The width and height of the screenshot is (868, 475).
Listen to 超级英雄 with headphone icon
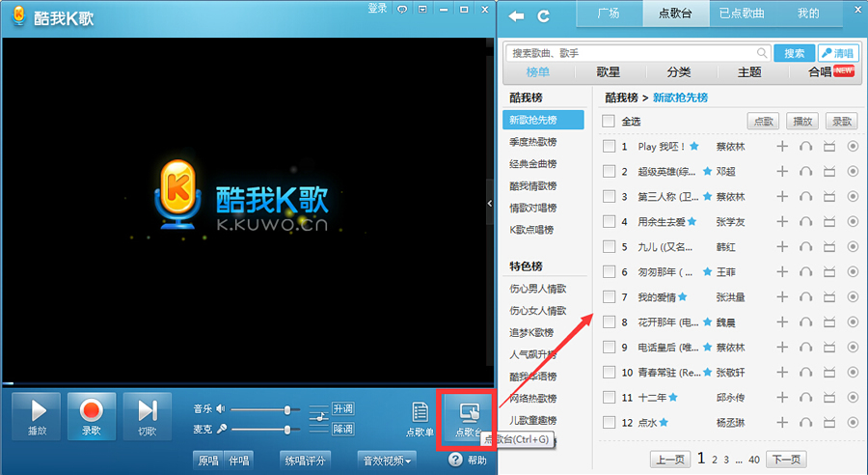(x=805, y=171)
